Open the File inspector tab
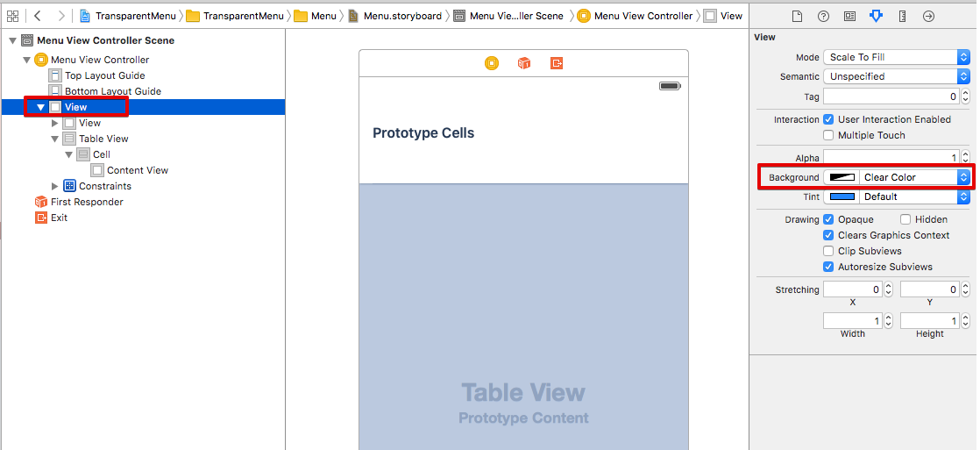The width and height of the screenshot is (980, 450). (x=797, y=16)
